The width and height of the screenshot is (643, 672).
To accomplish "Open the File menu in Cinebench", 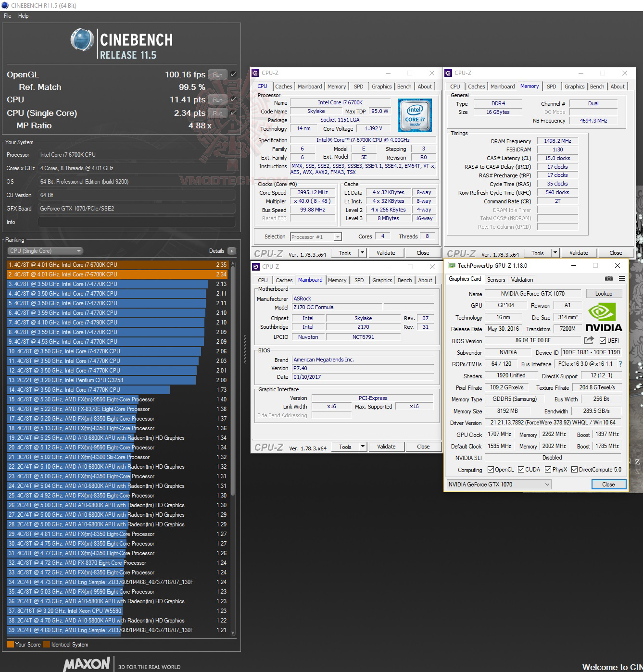I will pos(8,16).
